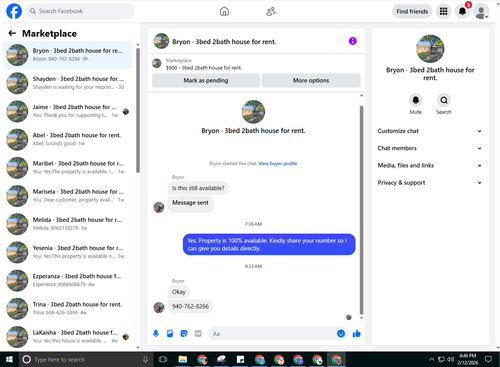Attach a photo with image icon
The width and height of the screenshot is (500, 367).
click(170, 333)
